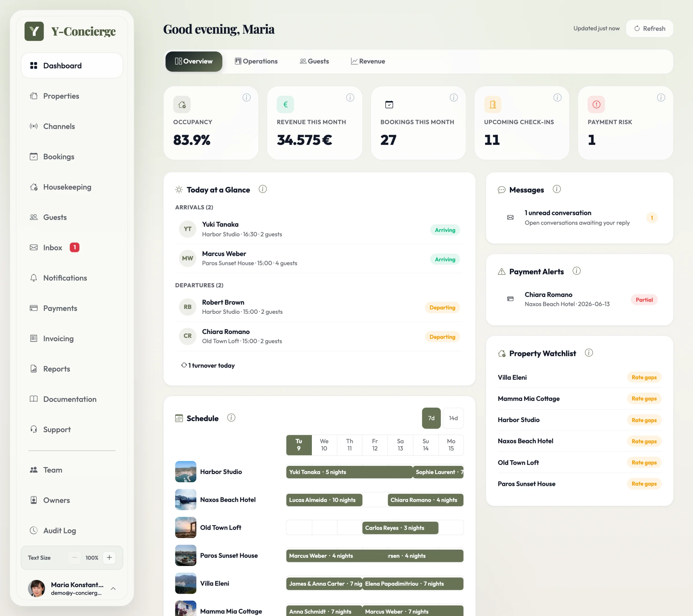This screenshot has height=616, width=693.
Task: Open info next to Schedule heading
Action: (x=231, y=418)
